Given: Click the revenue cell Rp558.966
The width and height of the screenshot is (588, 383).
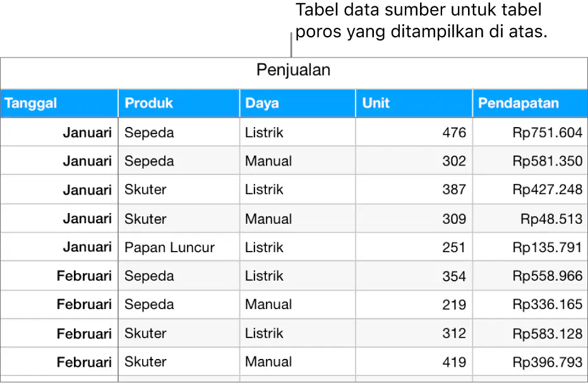Looking at the screenshot, I should point(531,276).
